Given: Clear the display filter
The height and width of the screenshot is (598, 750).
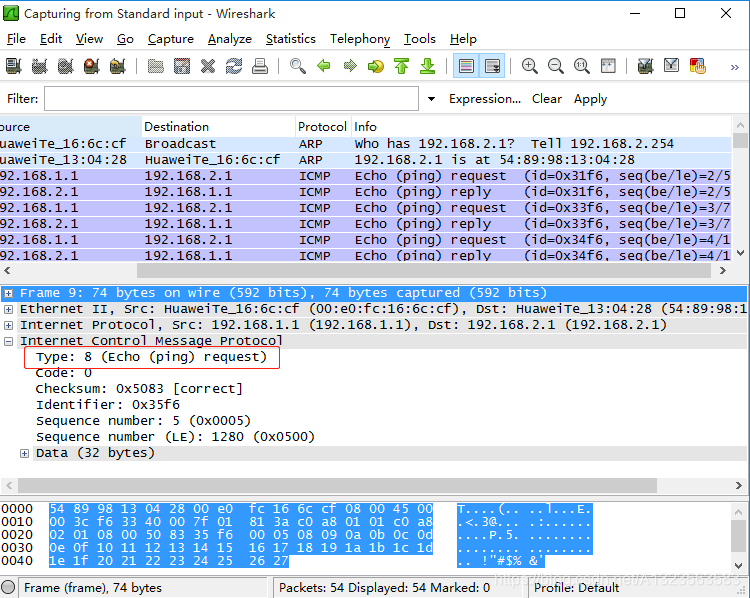Looking at the screenshot, I should (x=547, y=99).
